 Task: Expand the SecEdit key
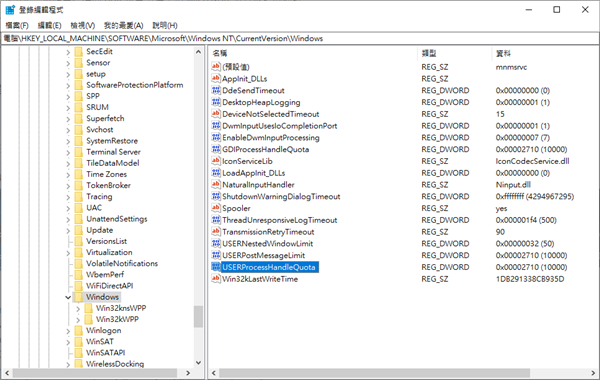pos(68,52)
